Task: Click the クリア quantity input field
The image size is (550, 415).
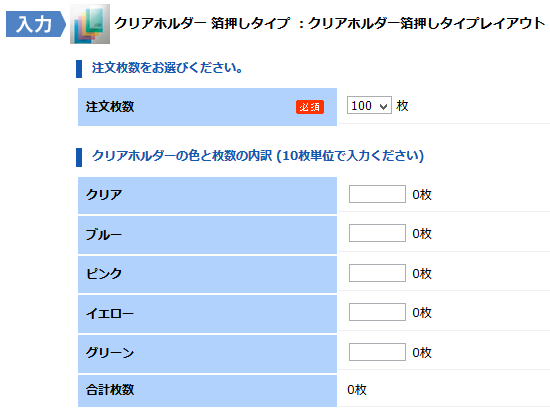Action: pos(377,194)
